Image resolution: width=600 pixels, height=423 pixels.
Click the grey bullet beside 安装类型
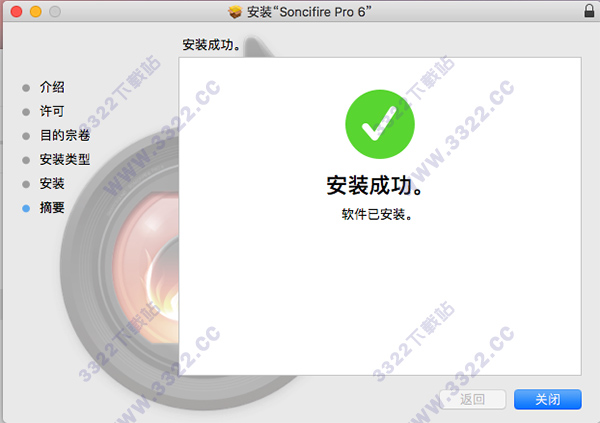click(26, 160)
